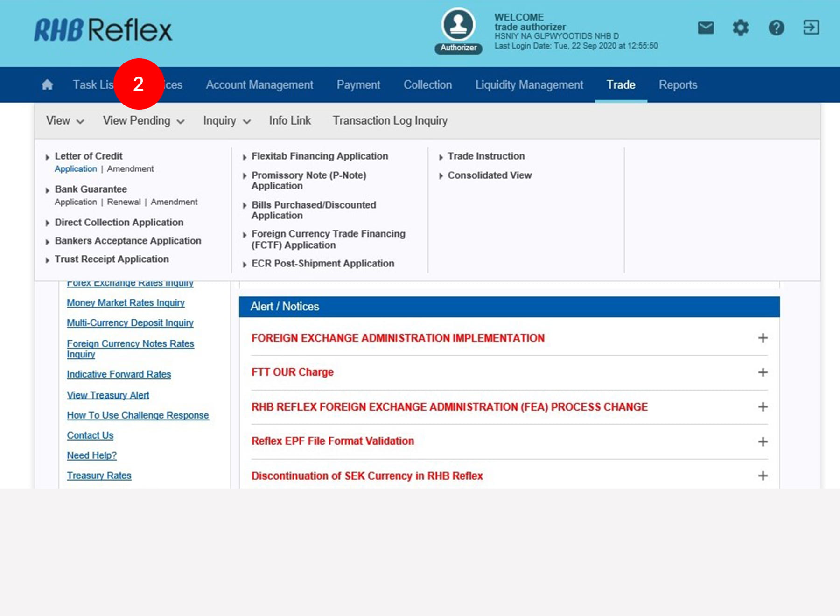Expand the Reflex EPF File Format notice
The height and width of the screenshot is (616, 840).
click(763, 441)
